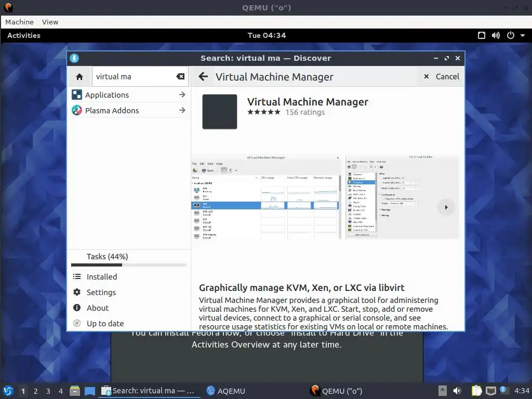Image resolution: width=532 pixels, height=399 pixels.
Task: Open the Installed page
Action: 129,277
